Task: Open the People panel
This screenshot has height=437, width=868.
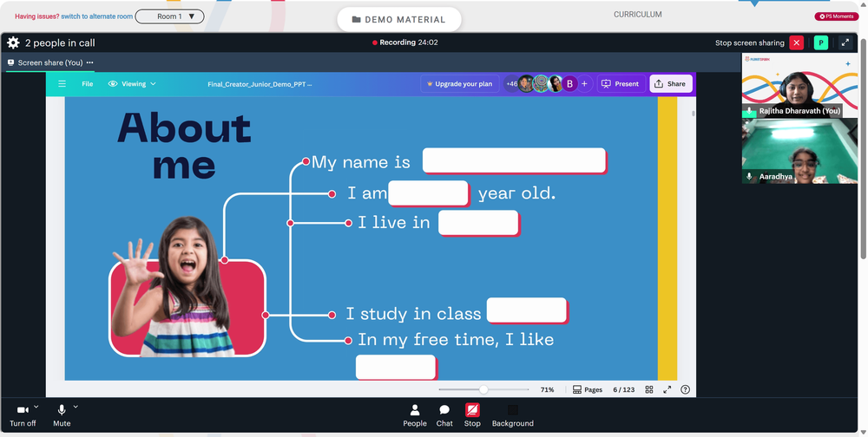Action: click(x=415, y=414)
